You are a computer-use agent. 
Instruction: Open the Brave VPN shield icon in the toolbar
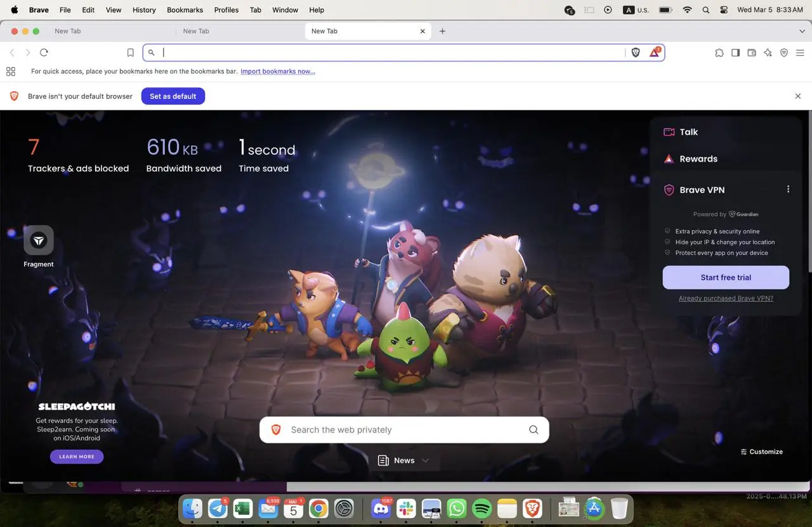click(x=784, y=53)
